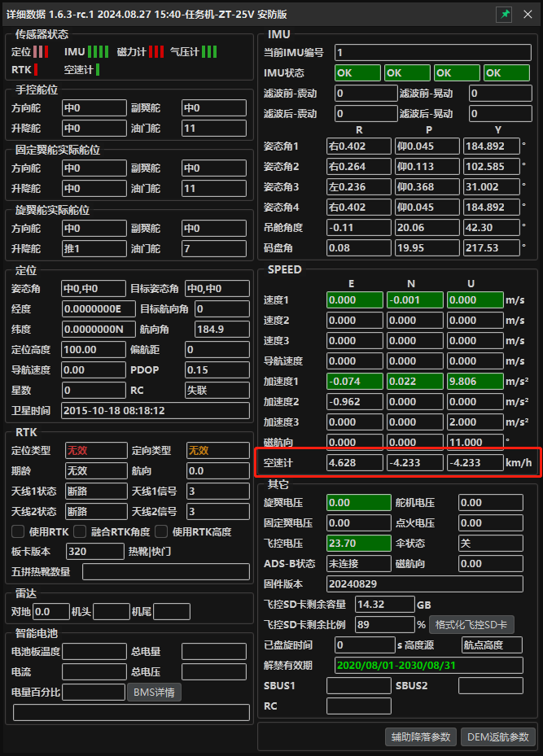This screenshot has height=756, width=543.
Task: Enable the 使用RTK checkbox
Action: [x=18, y=531]
